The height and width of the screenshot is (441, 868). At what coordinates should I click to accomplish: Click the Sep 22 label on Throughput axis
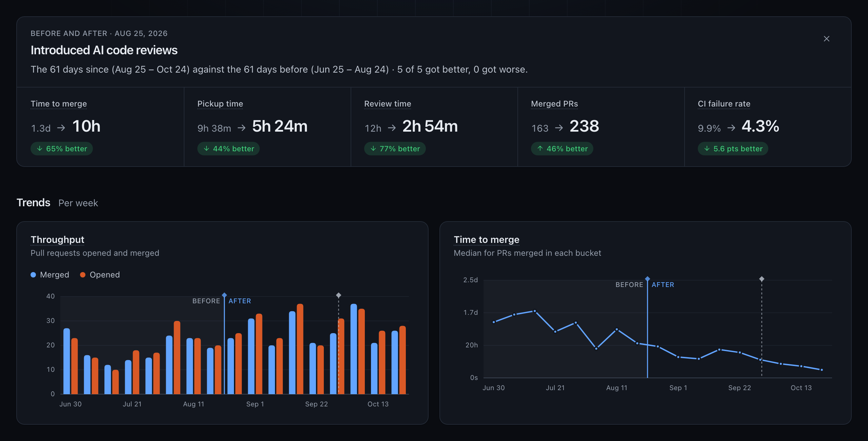[316, 404]
